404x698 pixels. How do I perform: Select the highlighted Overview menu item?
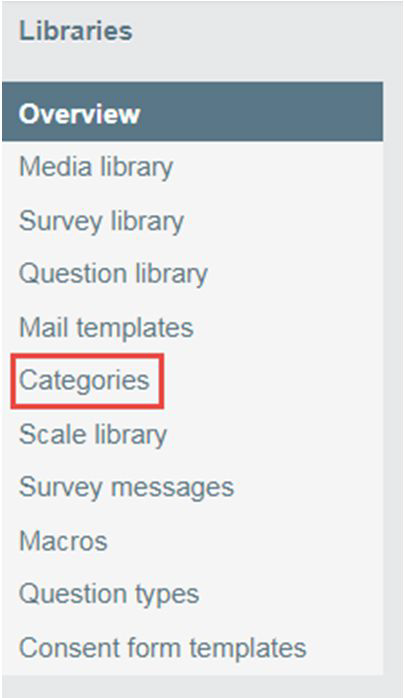click(192, 112)
